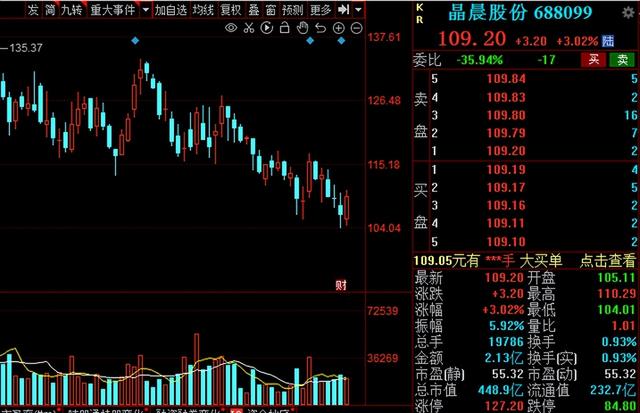This screenshot has width=640, height=413.
Task: Open the dropdown arrow after the jump-to-end icon
Action: pyautogui.click(x=358, y=10)
